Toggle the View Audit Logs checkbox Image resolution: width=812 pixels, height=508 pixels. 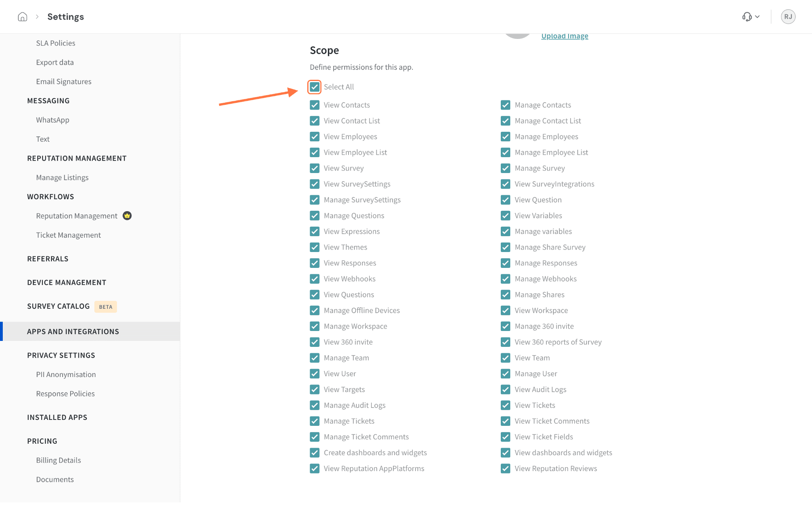tap(506, 390)
